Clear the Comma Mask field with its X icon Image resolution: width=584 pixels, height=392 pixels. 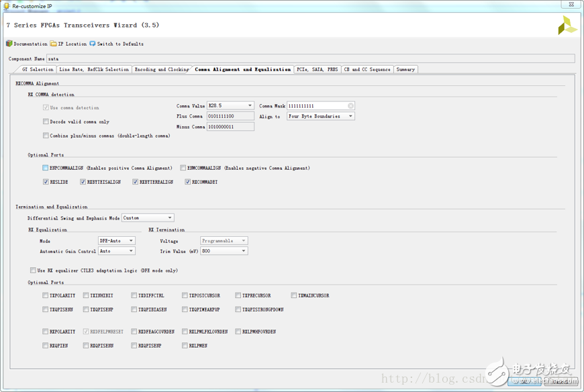click(350, 106)
